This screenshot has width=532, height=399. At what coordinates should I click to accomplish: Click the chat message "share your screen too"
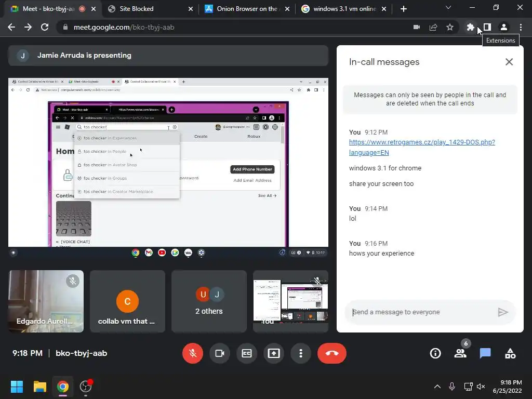(381, 184)
